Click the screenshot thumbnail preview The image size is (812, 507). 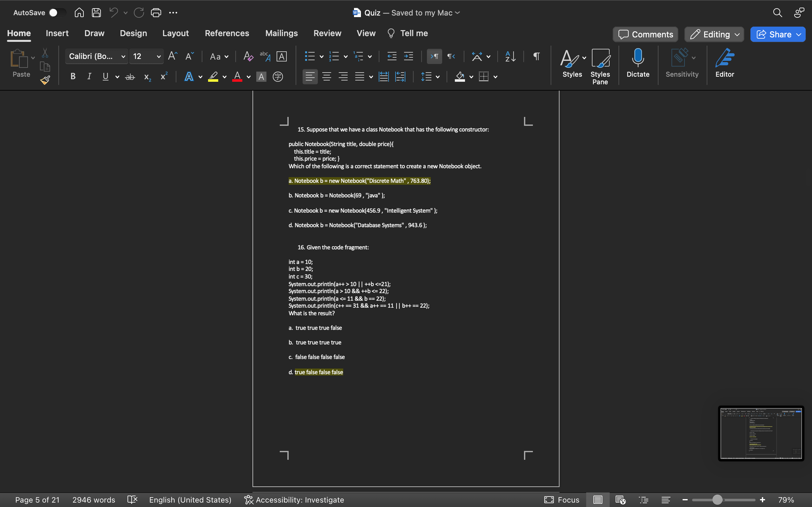pyautogui.click(x=761, y=433)
